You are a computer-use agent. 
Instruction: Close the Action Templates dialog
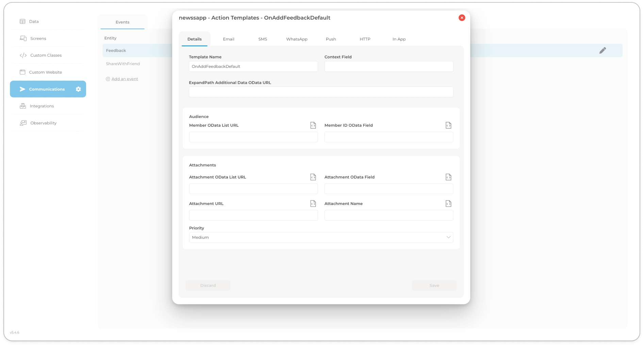click(462, 18)
